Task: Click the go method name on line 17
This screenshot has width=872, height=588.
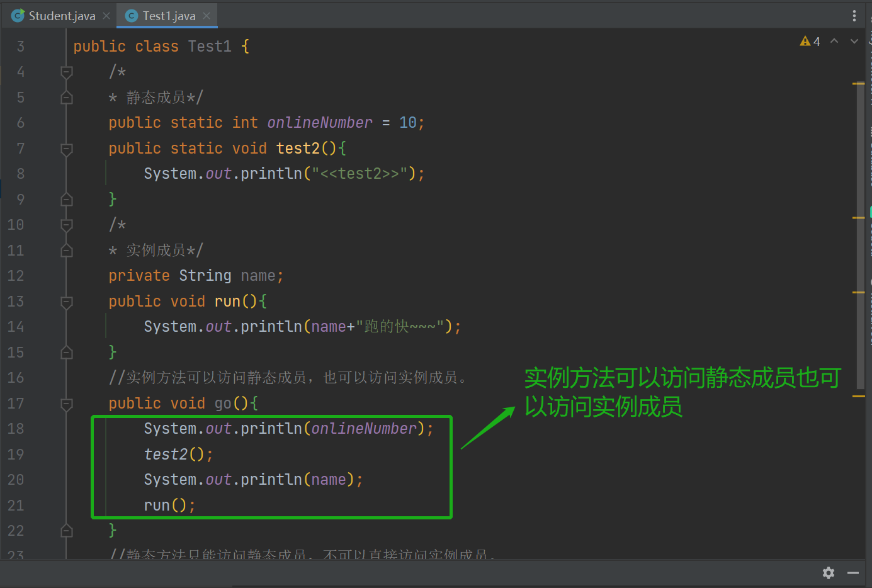Action: click(223, 404)
